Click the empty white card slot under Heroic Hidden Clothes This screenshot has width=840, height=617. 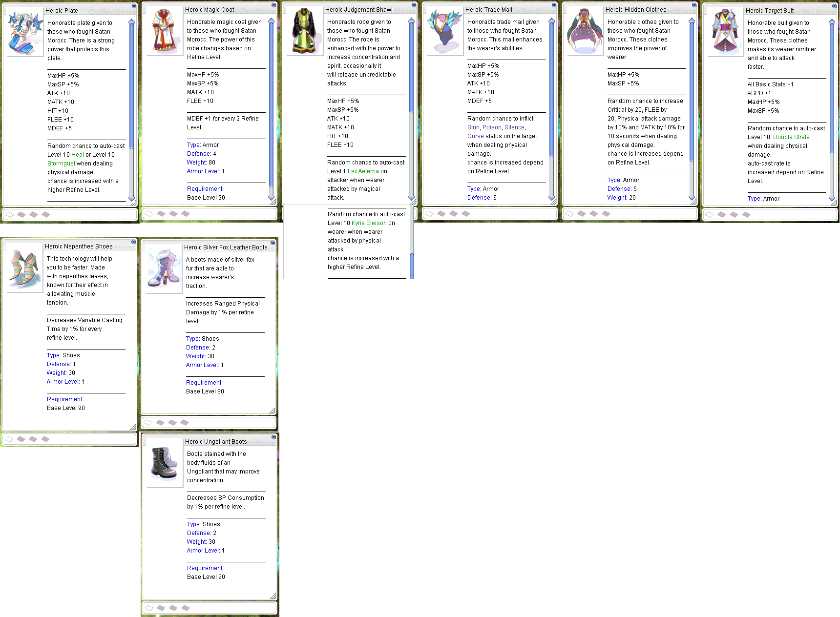[x=569, y=213]
